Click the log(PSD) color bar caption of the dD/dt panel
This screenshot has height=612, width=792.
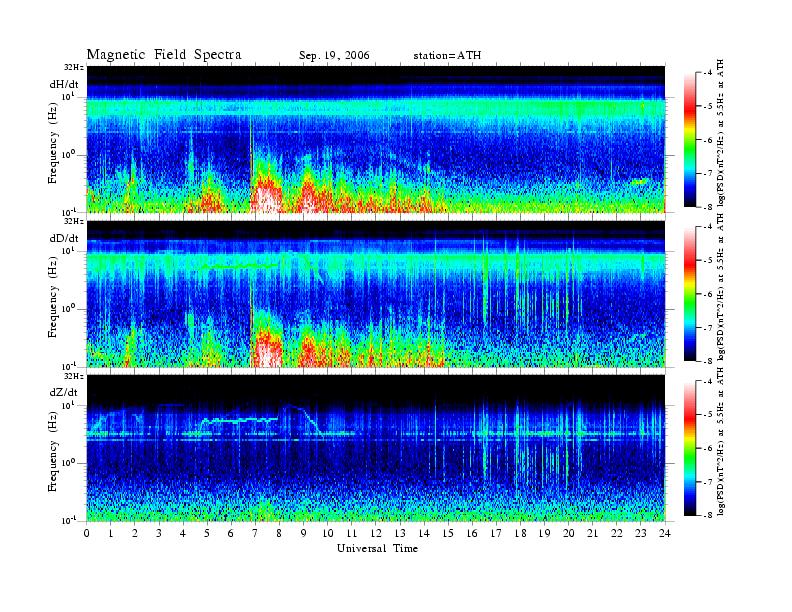tap(721, 287)
